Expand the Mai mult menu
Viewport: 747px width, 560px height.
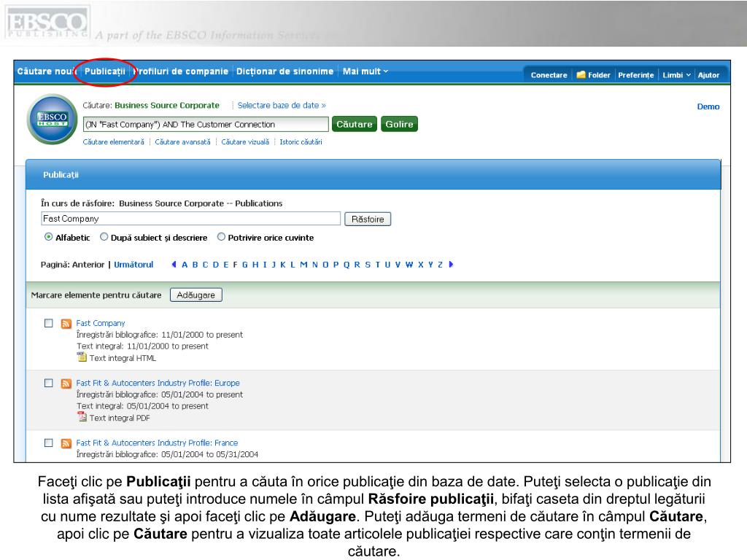point(365,71)
